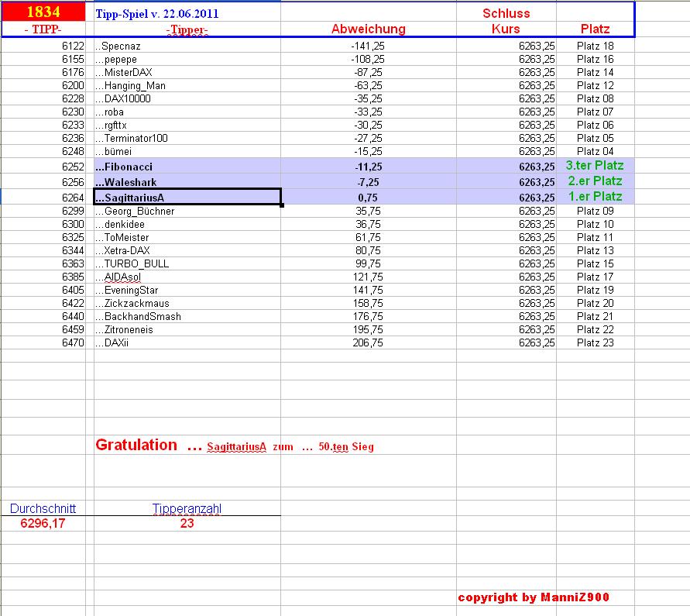Click the -Tipper- header cell
The height and width of the screenshot is (616, 690).
point(187,29)
